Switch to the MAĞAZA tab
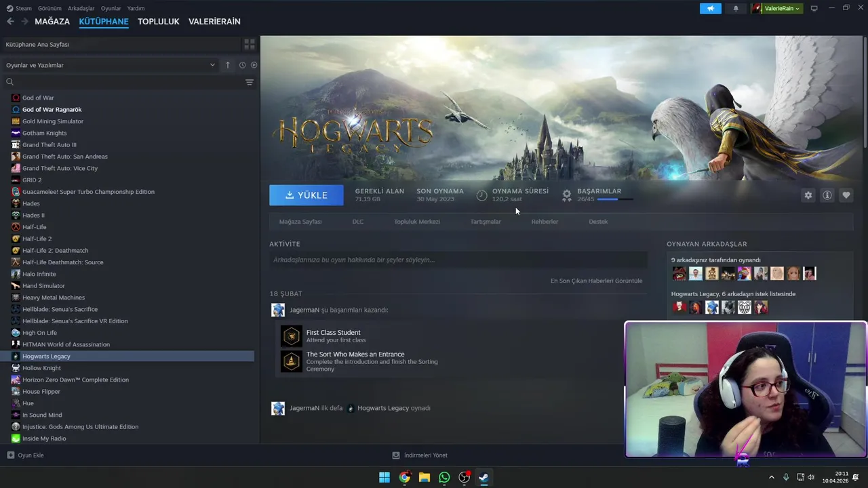The height and width of the screenshot is (488, 868). coord(52,22)
